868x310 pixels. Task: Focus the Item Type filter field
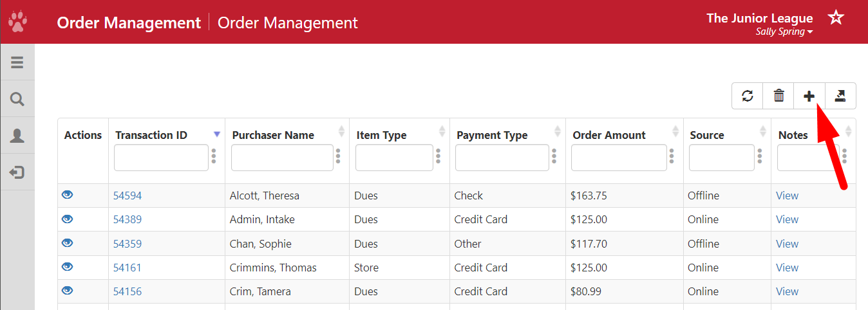(x=394, y=158)
